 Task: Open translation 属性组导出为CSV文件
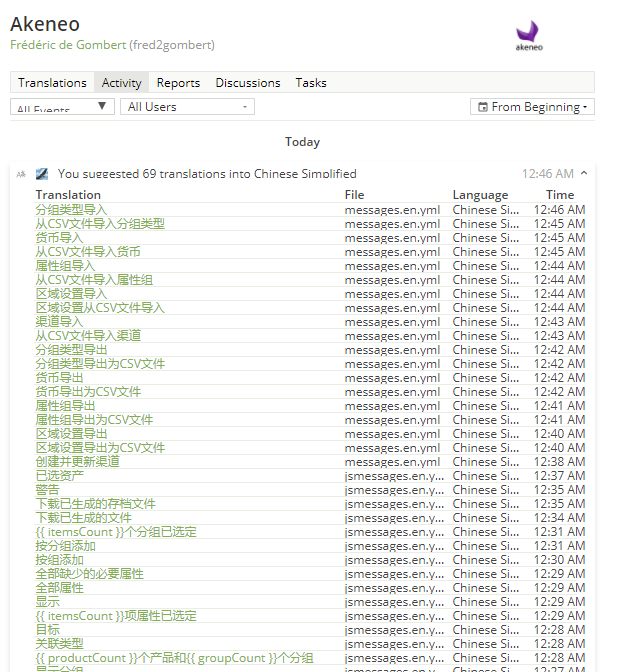click(x=94, y=420)
